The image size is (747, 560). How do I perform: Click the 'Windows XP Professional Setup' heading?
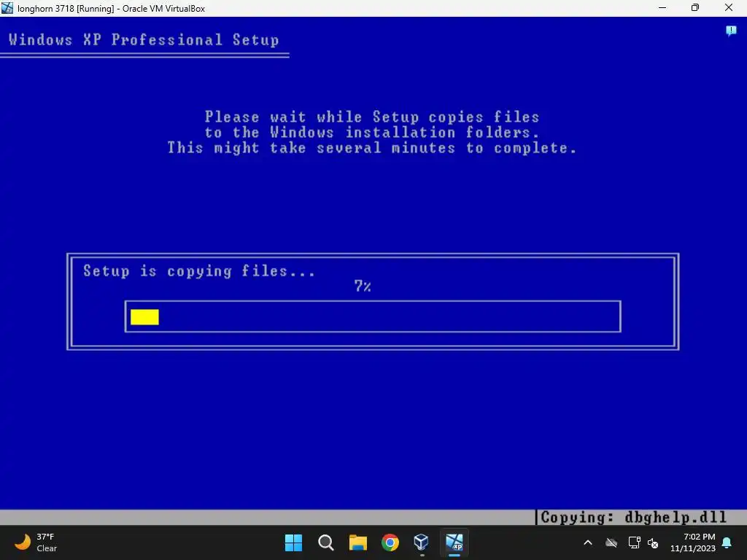(144, 40)
